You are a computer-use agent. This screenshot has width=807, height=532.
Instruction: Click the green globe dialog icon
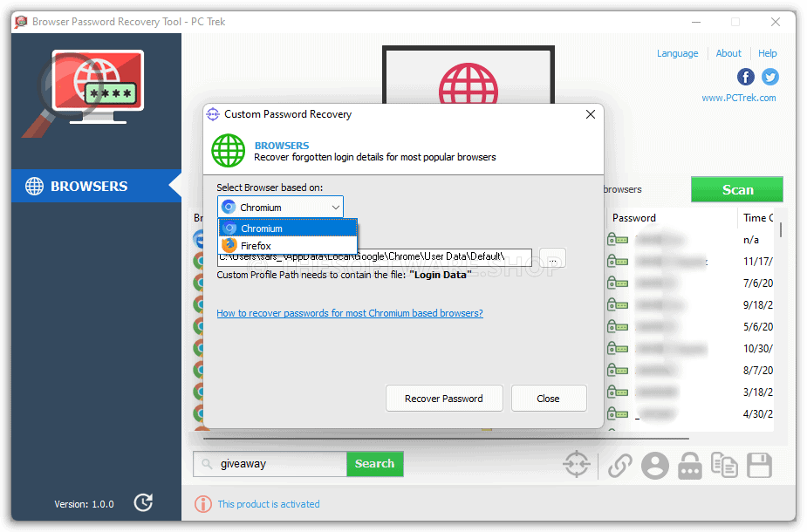coord(229,151)
